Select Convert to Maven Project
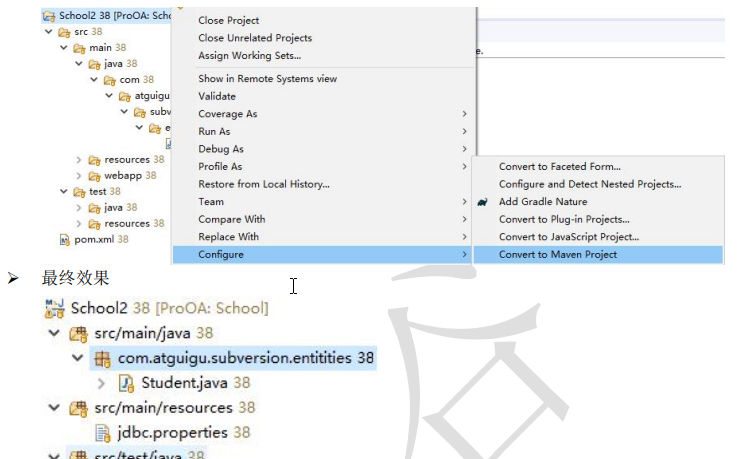742x459 pixels. (598, 255)
